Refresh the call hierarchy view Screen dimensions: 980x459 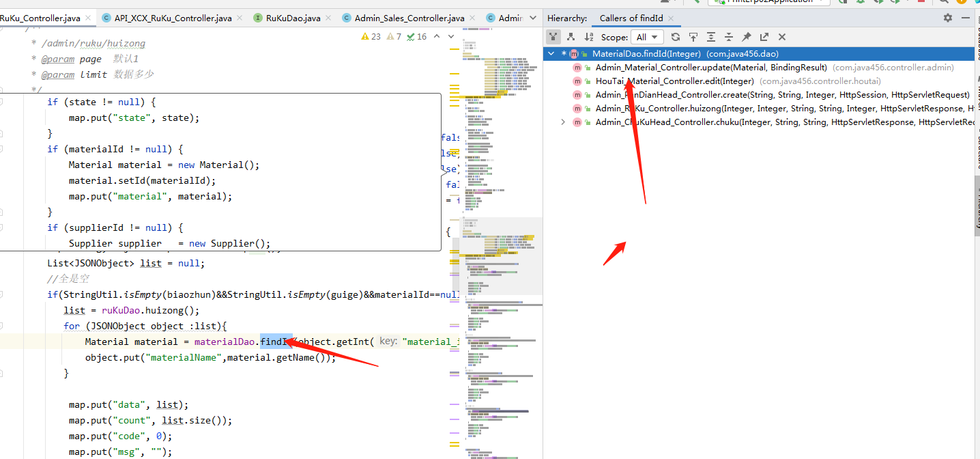[x=676, y=37]
